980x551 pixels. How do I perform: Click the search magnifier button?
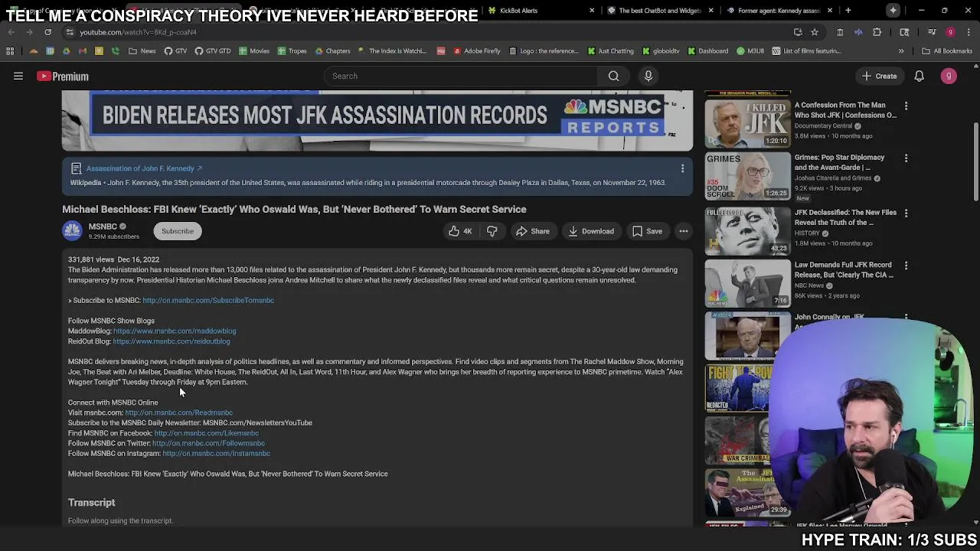613,76
